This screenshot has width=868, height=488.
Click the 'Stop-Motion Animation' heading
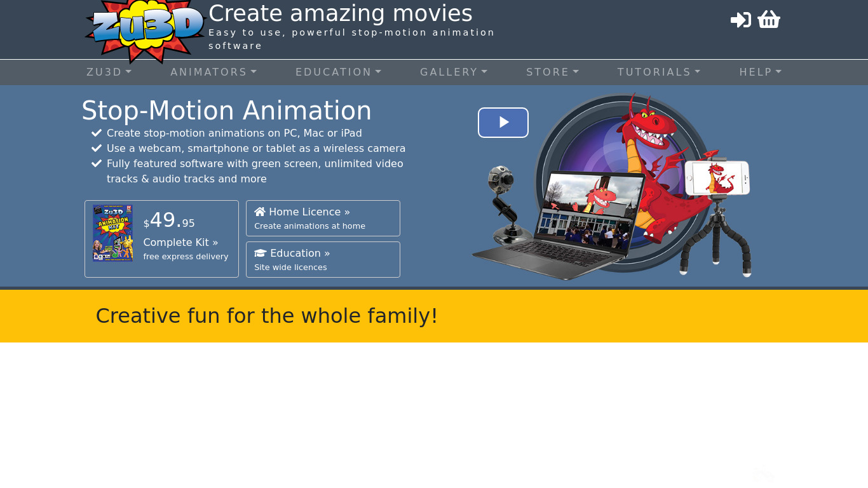227,111
